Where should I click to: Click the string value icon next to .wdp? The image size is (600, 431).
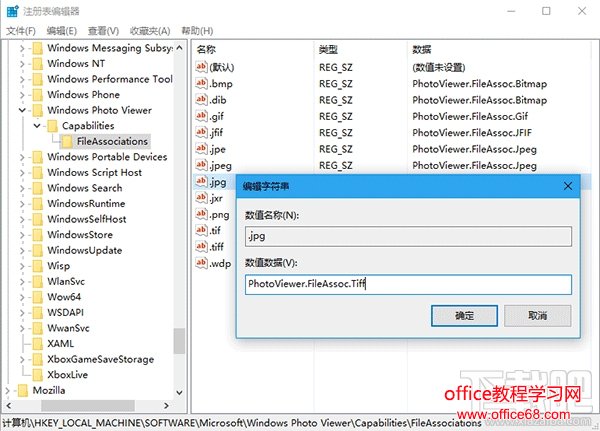pyautogui.click(x=201, y=263)
